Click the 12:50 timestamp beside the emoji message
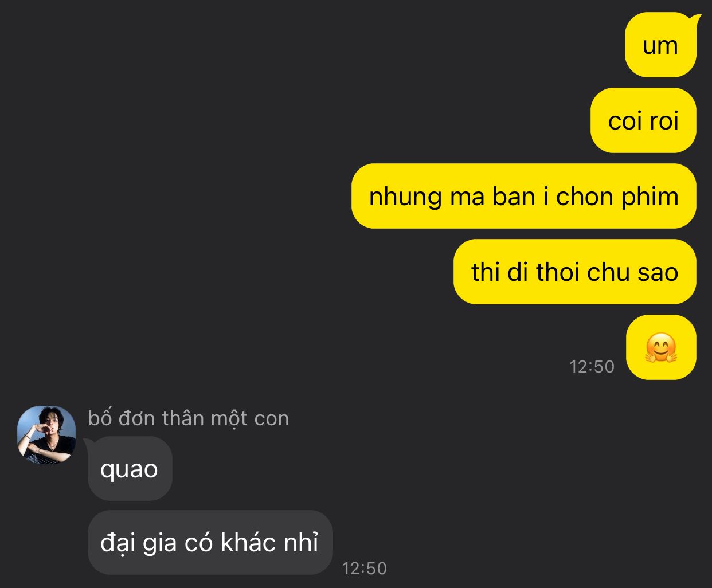 click(x=592, y=367)
